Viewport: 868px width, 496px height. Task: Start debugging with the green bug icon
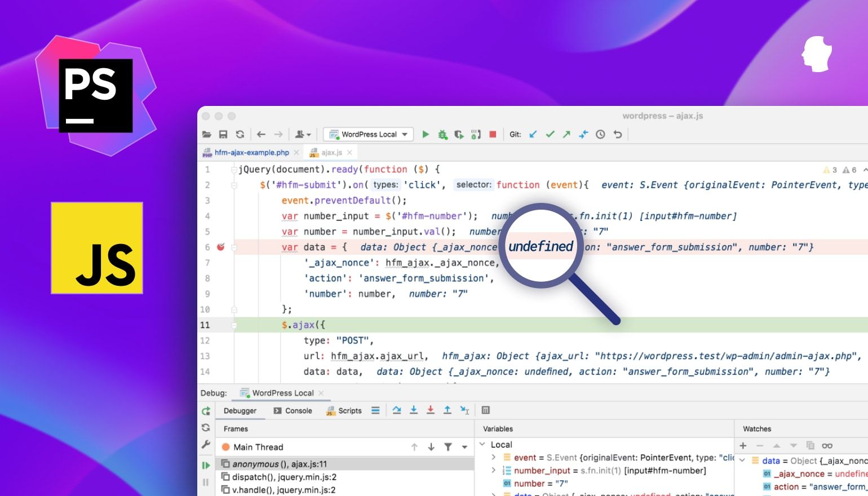click(442, 134)
